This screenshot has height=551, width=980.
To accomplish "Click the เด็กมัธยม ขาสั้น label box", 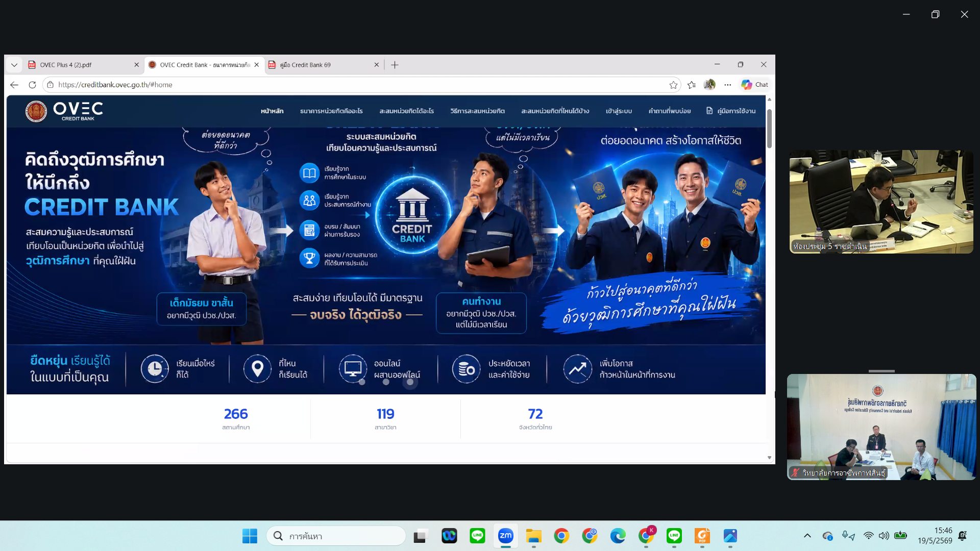I will point(201,309).
